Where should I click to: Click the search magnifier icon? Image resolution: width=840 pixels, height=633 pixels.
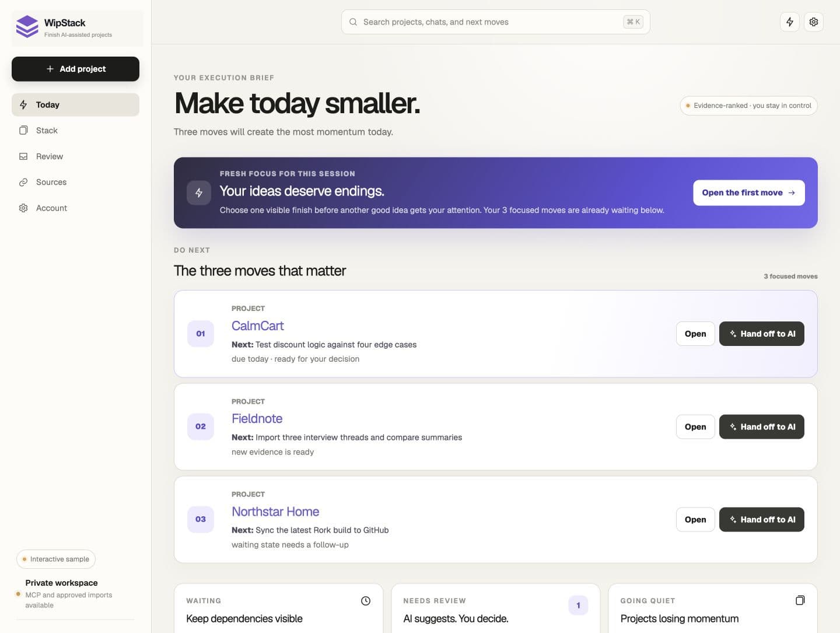click(x=353, y=22)
